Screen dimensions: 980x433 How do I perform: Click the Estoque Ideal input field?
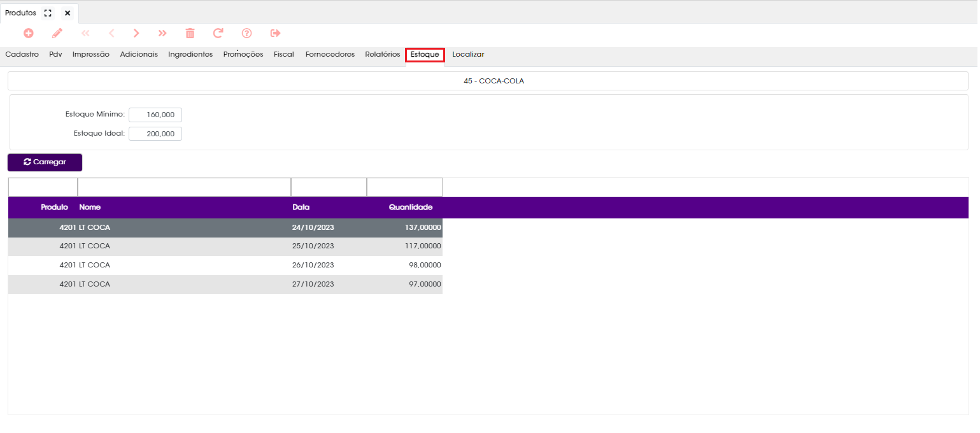coord(155,134)
